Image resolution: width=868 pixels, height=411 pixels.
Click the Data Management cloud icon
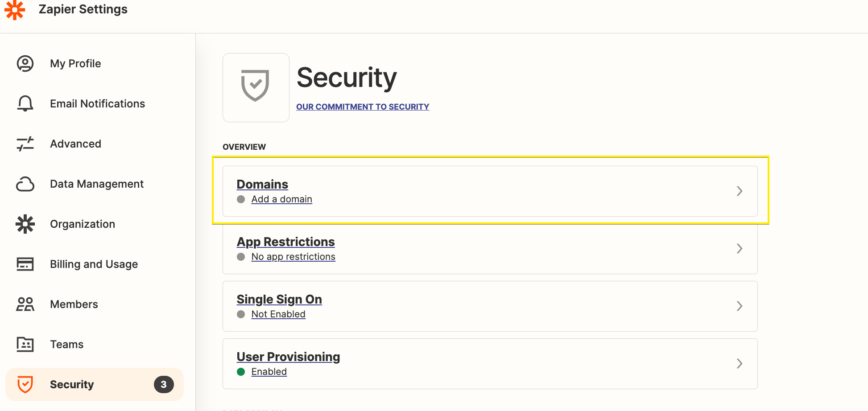(x=25, y=184)
